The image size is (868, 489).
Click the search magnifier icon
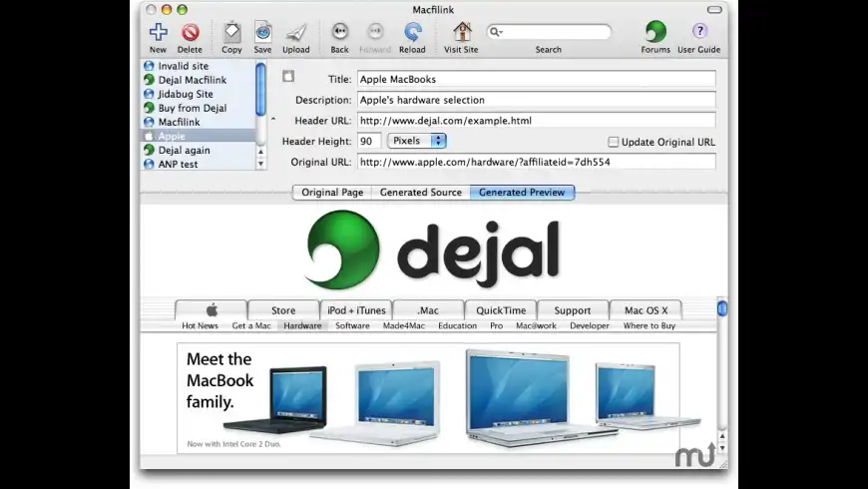click(495, 32)
